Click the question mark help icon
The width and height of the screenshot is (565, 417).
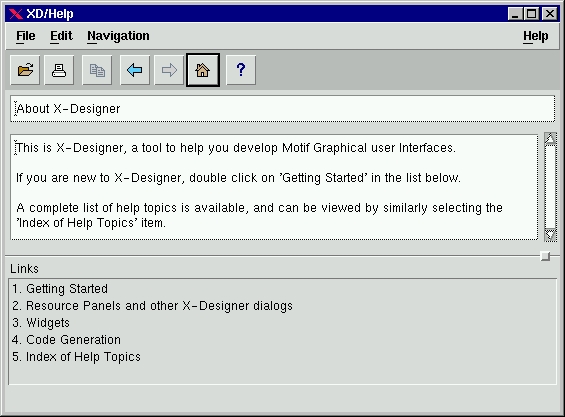coord(241,70)
